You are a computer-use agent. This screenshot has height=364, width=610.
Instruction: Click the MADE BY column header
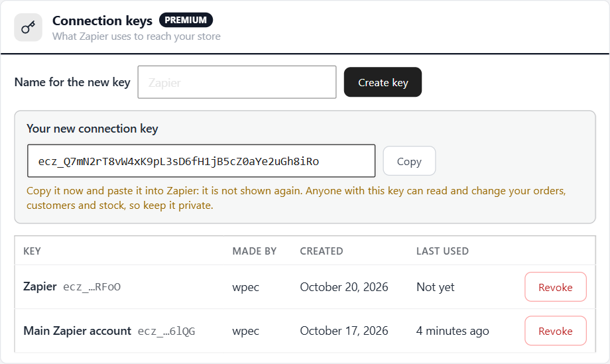click(255, 251)
